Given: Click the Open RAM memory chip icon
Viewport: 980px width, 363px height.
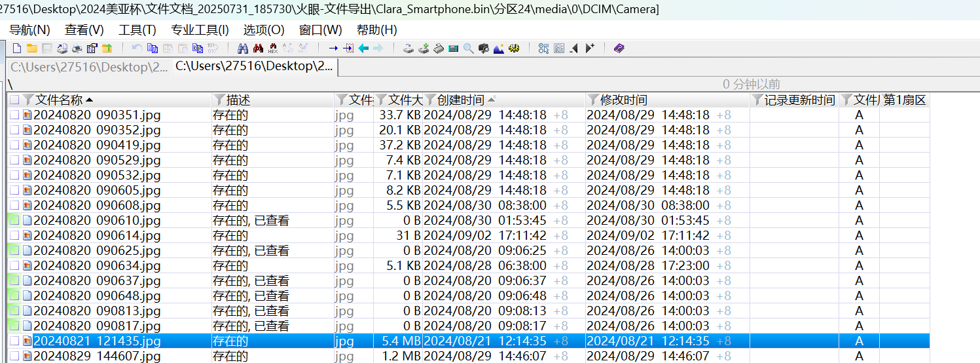Looking at the screenshot, I should coord(438,48).
